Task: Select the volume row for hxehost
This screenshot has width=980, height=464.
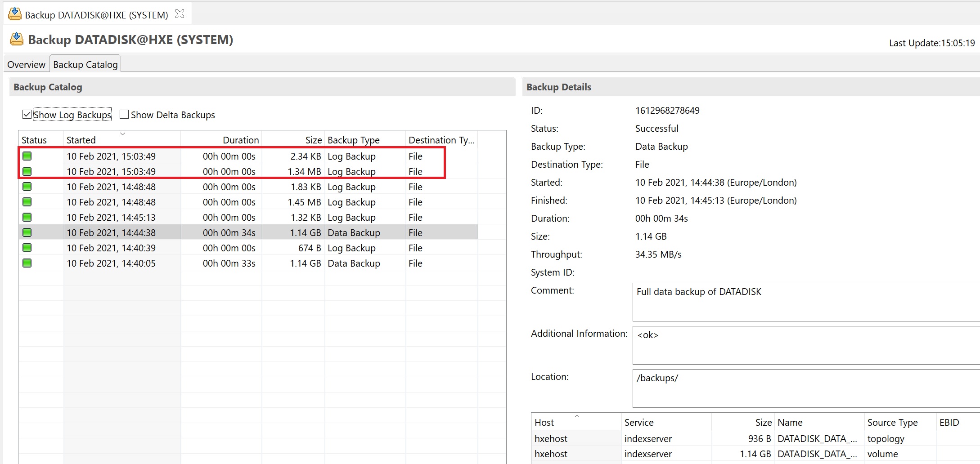Action: (756, 454)
